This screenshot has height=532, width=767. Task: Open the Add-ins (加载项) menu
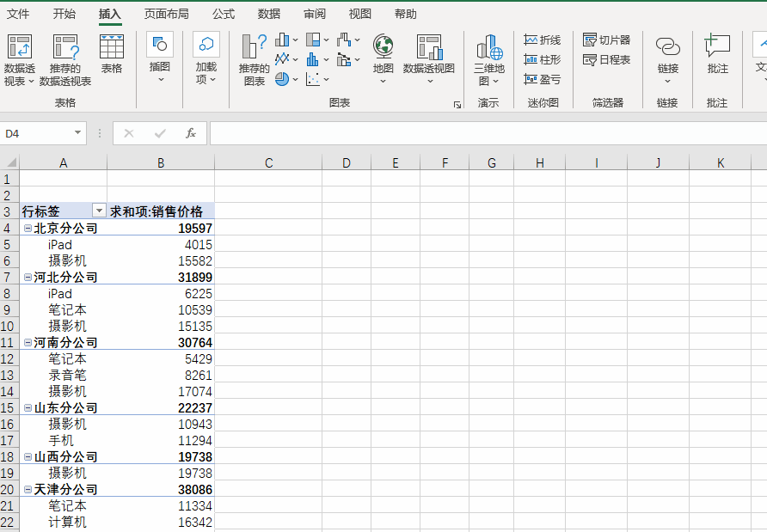coord(206,58)
